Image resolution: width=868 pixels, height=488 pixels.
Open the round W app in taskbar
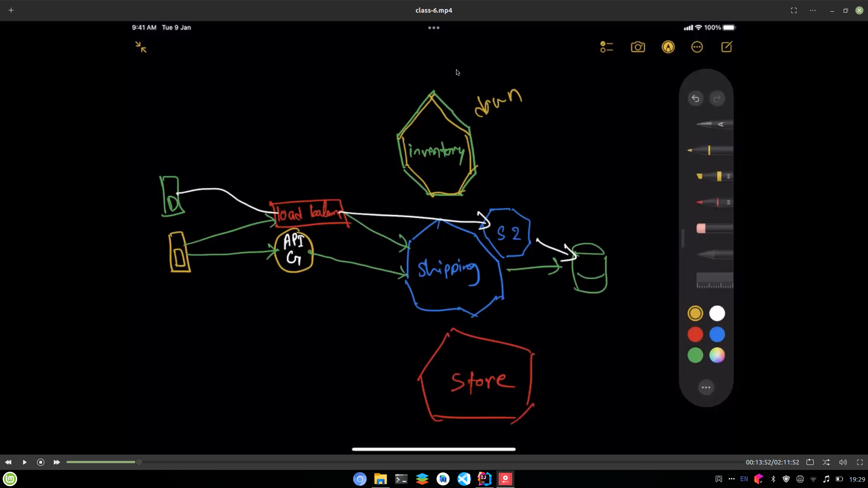click(x=443, y=479)
